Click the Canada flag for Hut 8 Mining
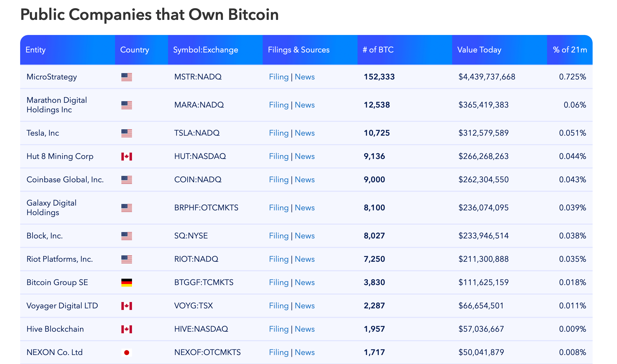Viewport: 617px width, 364px height. pos(126,156)
